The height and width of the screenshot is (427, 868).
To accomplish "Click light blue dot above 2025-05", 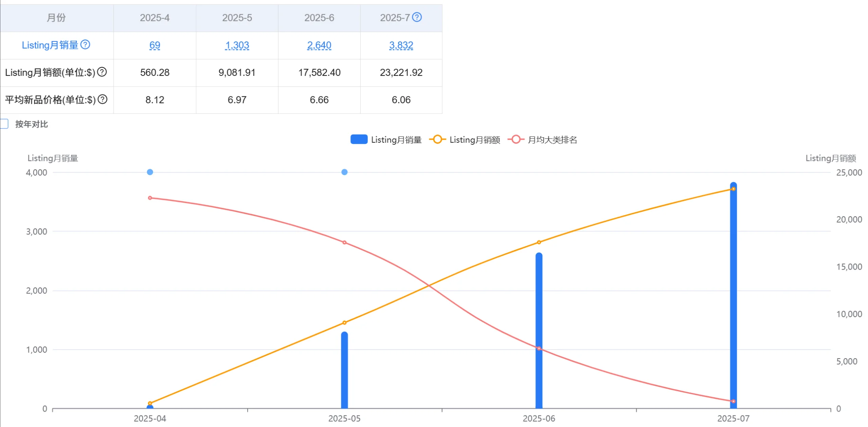I will coord(344,172).
